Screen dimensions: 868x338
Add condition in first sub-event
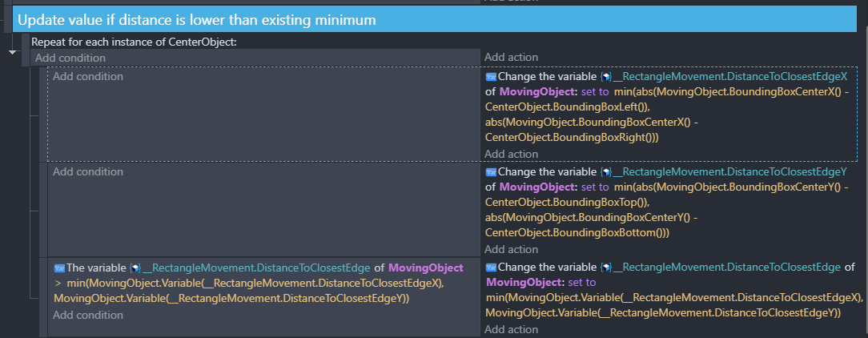point(88,76)
